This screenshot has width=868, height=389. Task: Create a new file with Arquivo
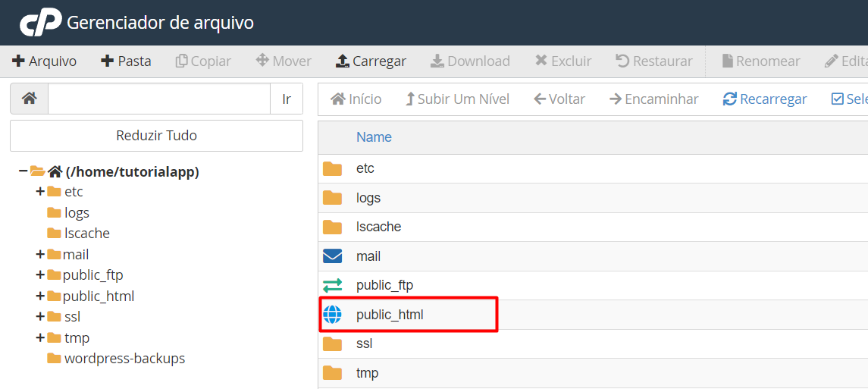(44, 61)
